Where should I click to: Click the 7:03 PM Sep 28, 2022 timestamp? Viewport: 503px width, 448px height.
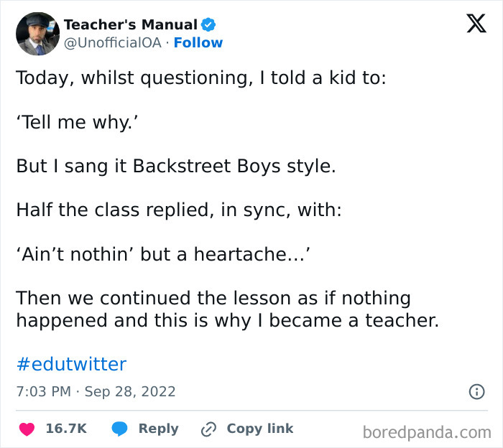[96, 392]
